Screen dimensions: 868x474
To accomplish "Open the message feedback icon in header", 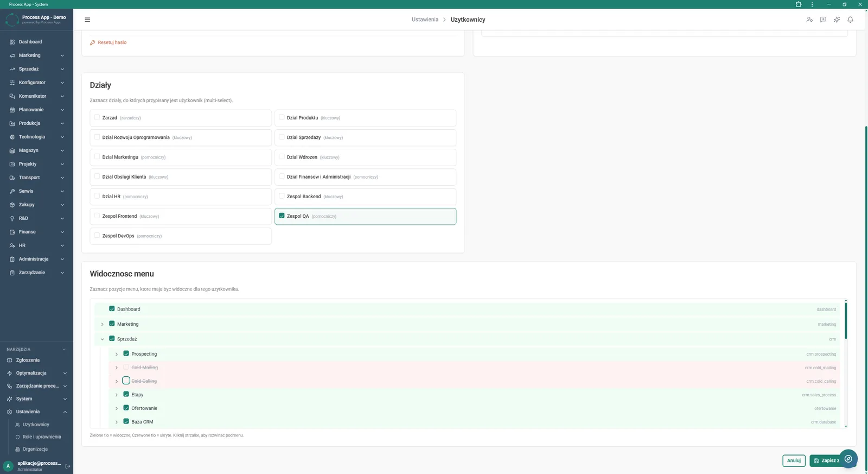I will [823, 20].
